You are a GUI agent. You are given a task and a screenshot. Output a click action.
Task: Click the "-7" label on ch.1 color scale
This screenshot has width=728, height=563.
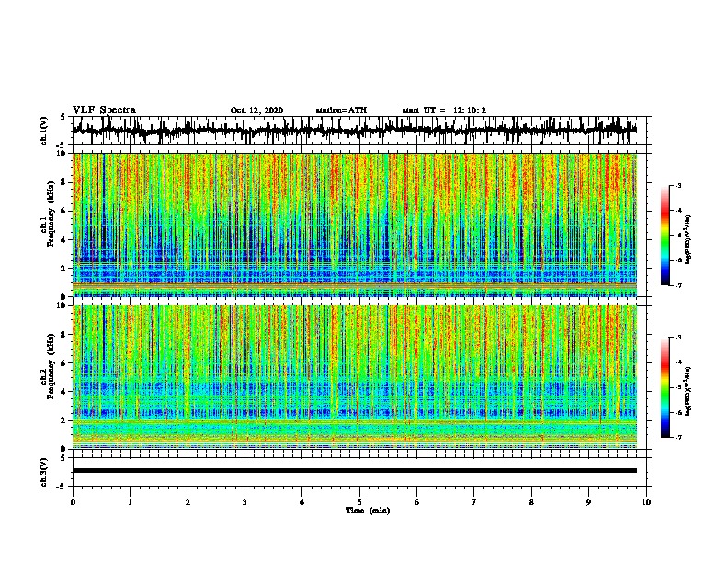click(x=677, y=285)
